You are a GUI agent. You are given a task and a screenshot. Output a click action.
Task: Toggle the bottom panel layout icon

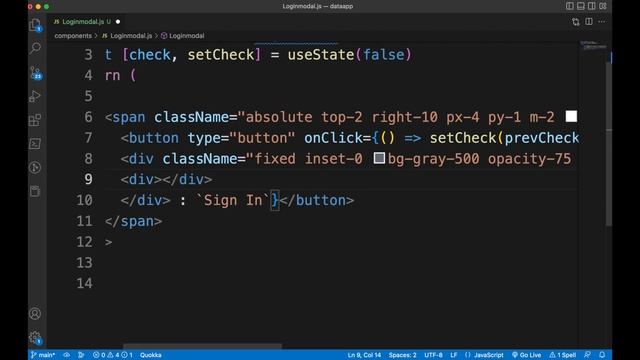pyautogui.click(x=580, y=6)
